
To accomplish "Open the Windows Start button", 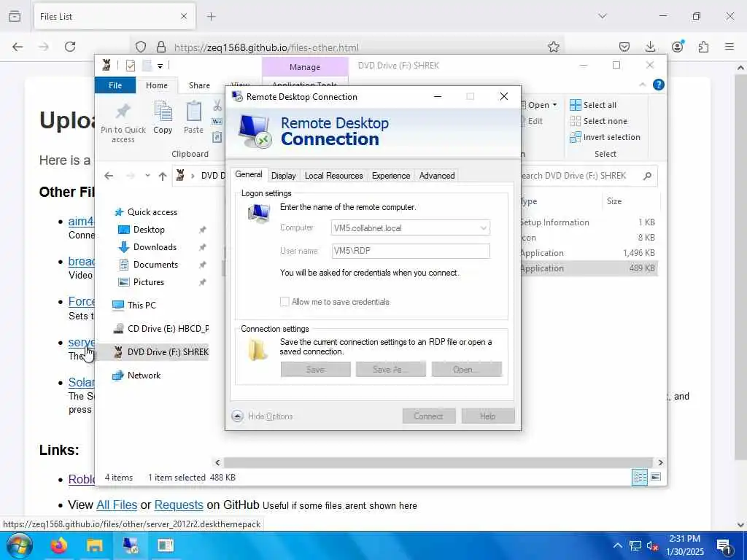I will click(x=20, y=545).
